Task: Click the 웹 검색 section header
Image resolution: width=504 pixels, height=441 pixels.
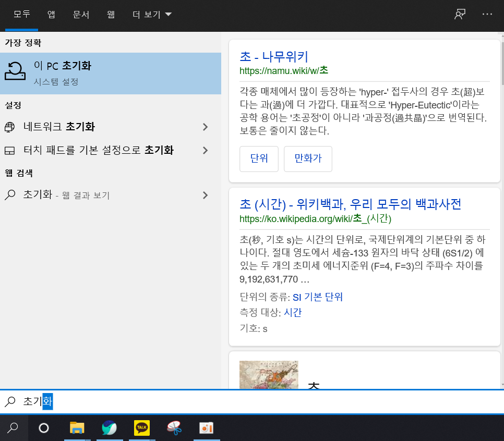Action: [x=19, y=173]
